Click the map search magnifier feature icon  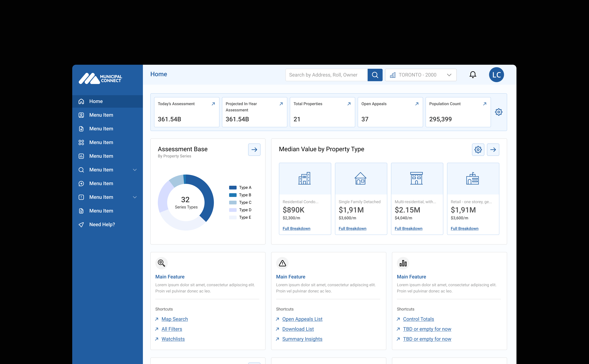pos(161,263)
